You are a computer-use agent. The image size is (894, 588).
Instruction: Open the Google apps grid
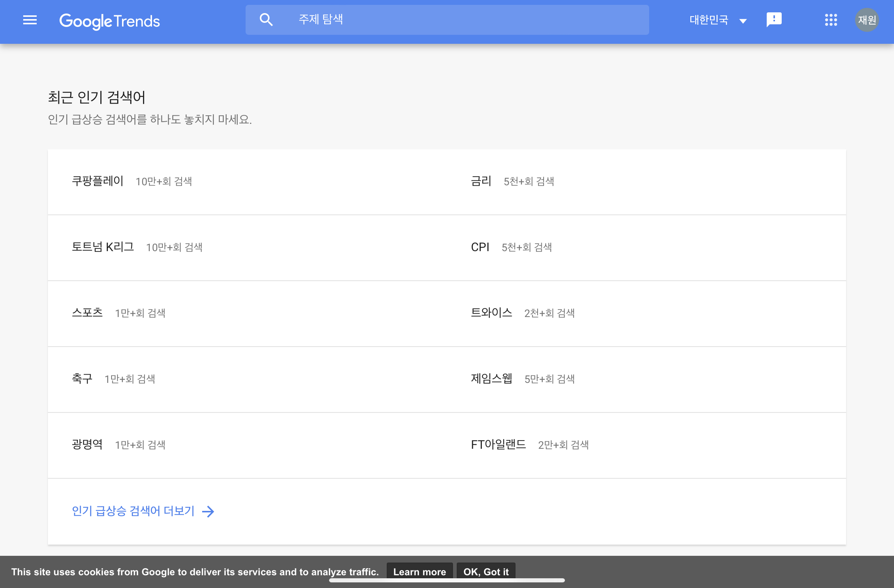tap(830, 20)
